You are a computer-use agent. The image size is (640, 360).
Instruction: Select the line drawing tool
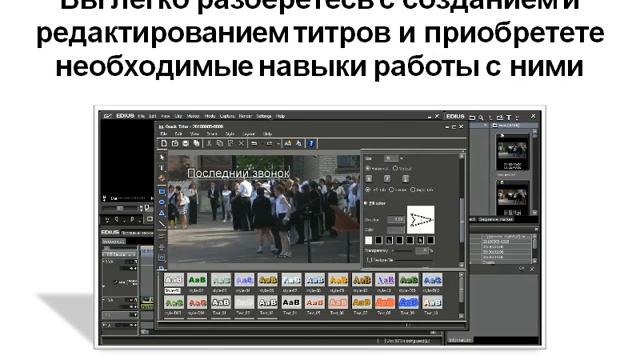[x=162, y=223]
